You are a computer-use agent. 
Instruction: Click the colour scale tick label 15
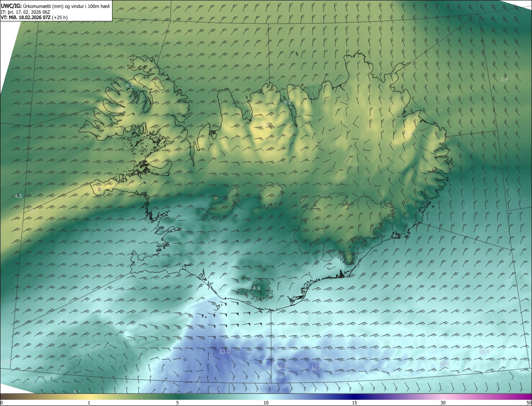(355, 403)
